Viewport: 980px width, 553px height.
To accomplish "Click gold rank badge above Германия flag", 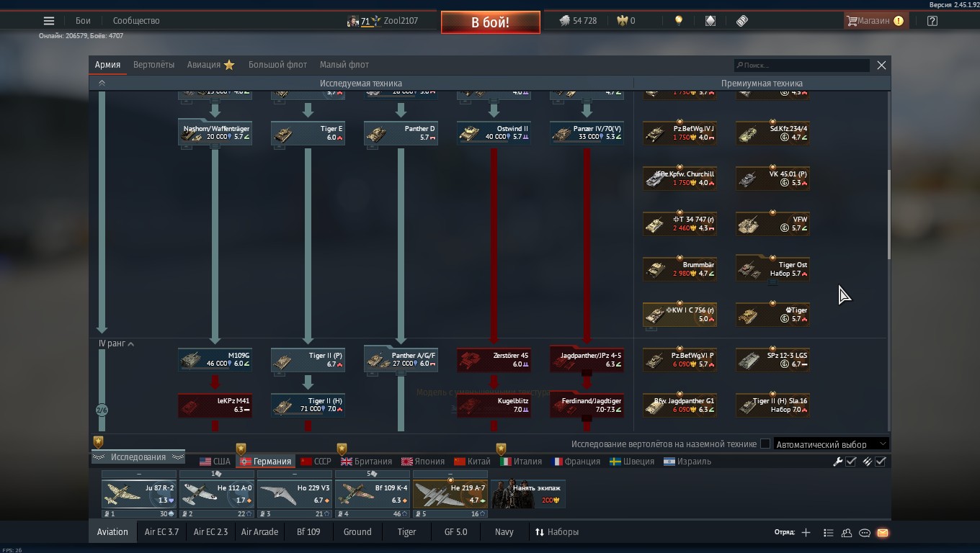I will [241, 449].
